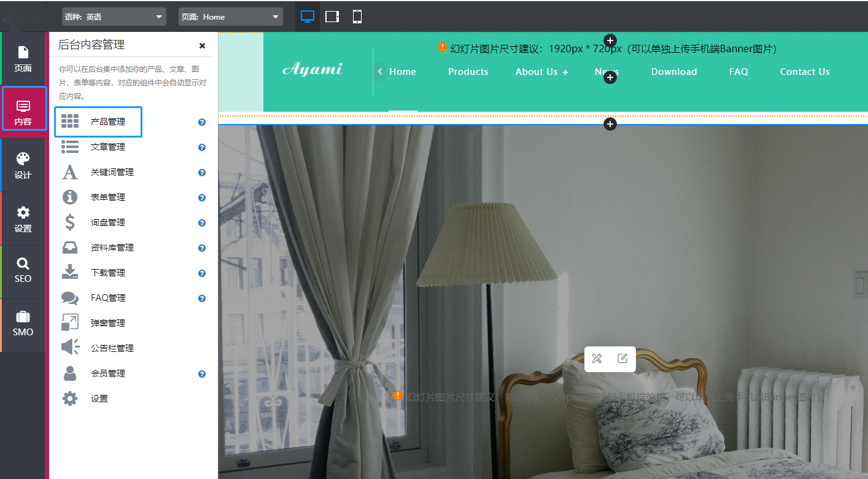Open the SEO sidebar section
868x479 pixels.
coord(23,271)
